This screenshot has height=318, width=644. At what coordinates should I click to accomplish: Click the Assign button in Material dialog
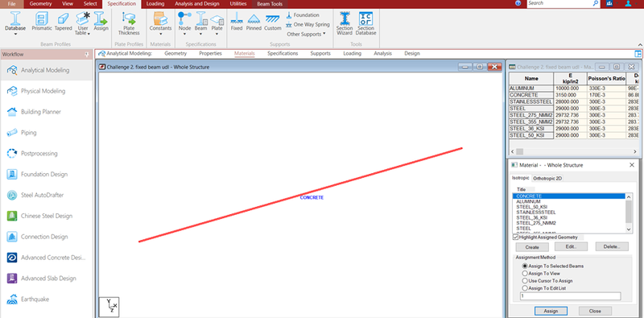coord(551,311)
